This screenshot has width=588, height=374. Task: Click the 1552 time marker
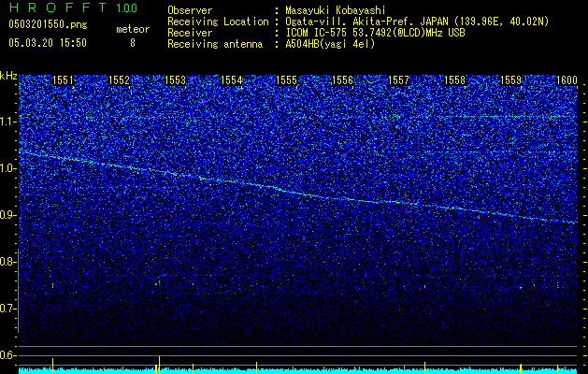[120, 79]
